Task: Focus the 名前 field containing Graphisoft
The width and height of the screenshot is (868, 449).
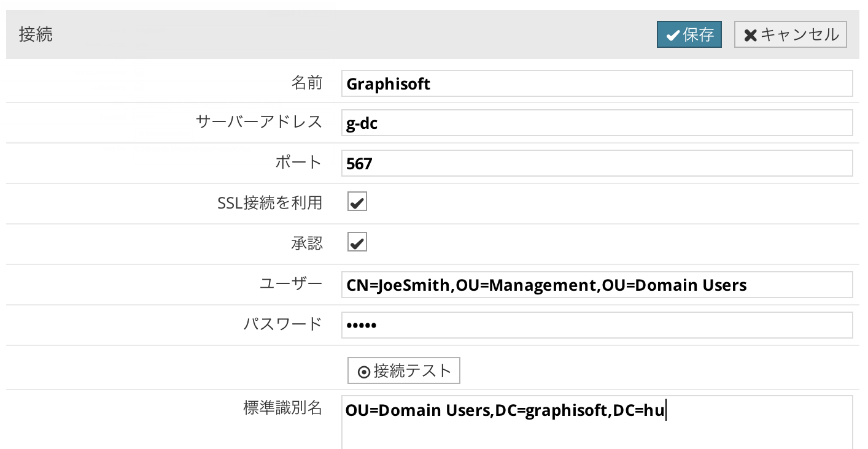Action: (597, 83)
